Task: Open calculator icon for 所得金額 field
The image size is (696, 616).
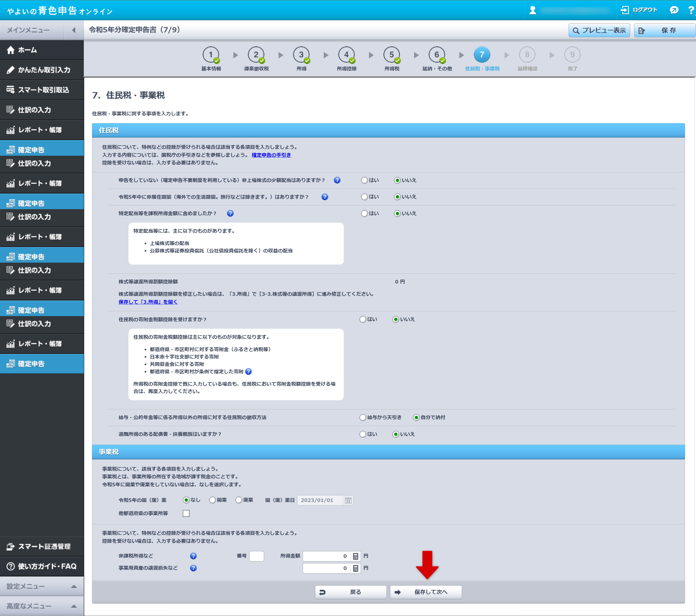Action: (x=355, y=556)
